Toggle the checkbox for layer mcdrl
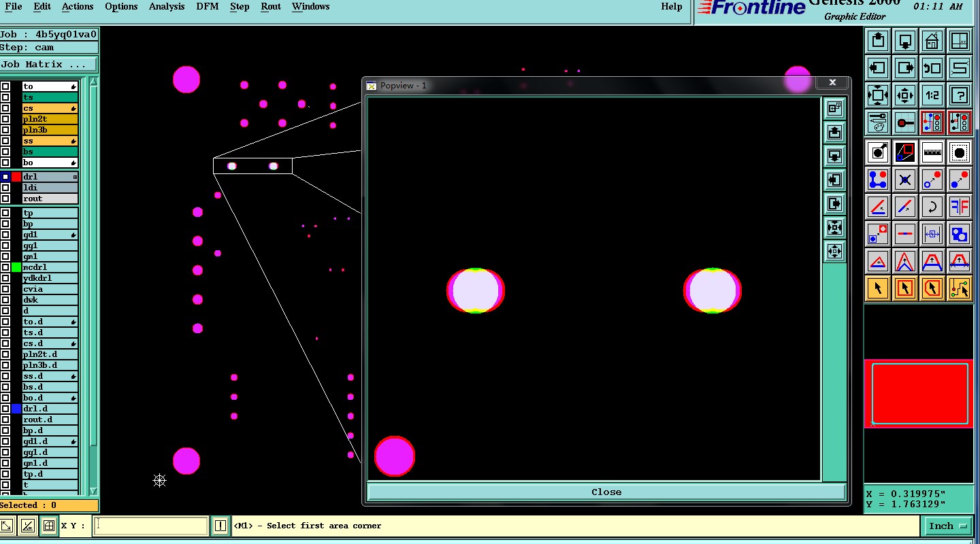This screenshot has height=544, width=980. click(5, 267)
